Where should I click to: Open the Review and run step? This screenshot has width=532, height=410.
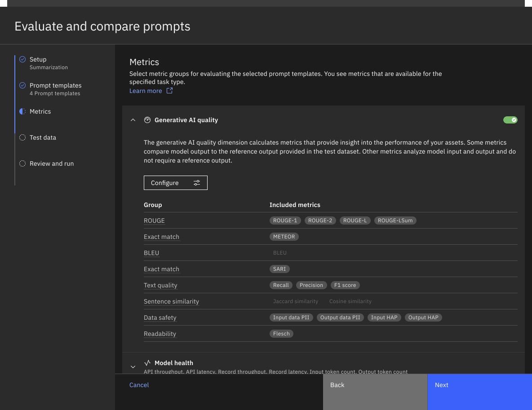(52, 163)
